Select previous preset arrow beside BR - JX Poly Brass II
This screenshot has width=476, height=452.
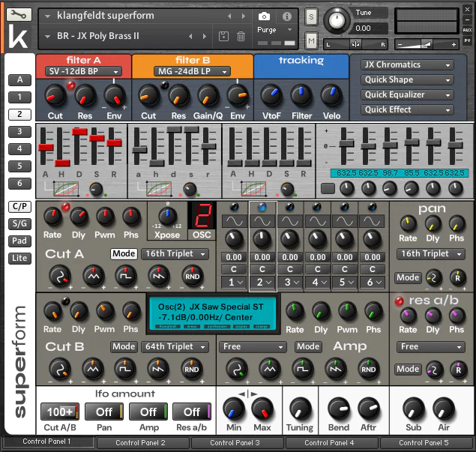[x=190, y=37]
